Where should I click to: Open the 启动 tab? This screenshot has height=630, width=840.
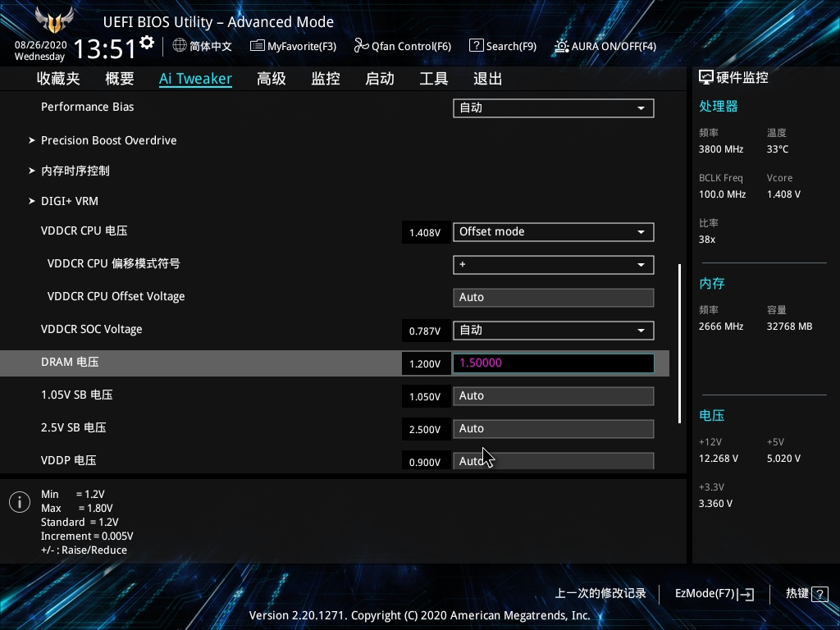click(x=380, y=79)
